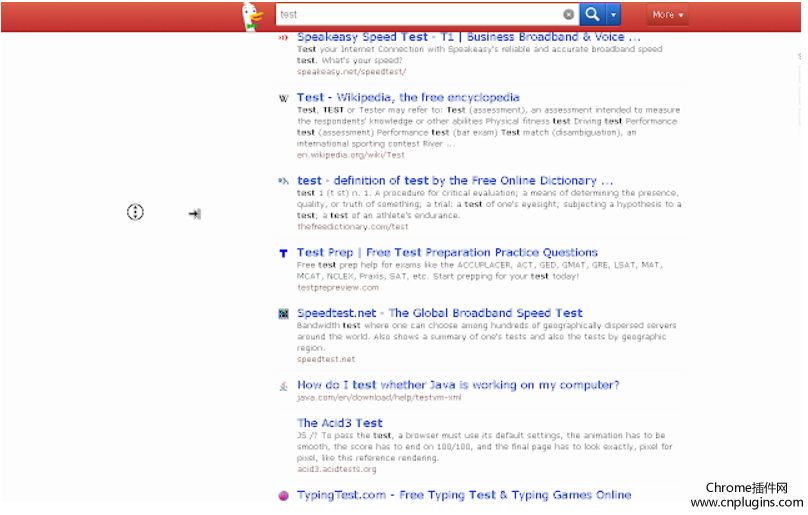This screenshot has width=808, height=515.
Task: Click the DuckDuckGo duck logo
Action: 252,16
